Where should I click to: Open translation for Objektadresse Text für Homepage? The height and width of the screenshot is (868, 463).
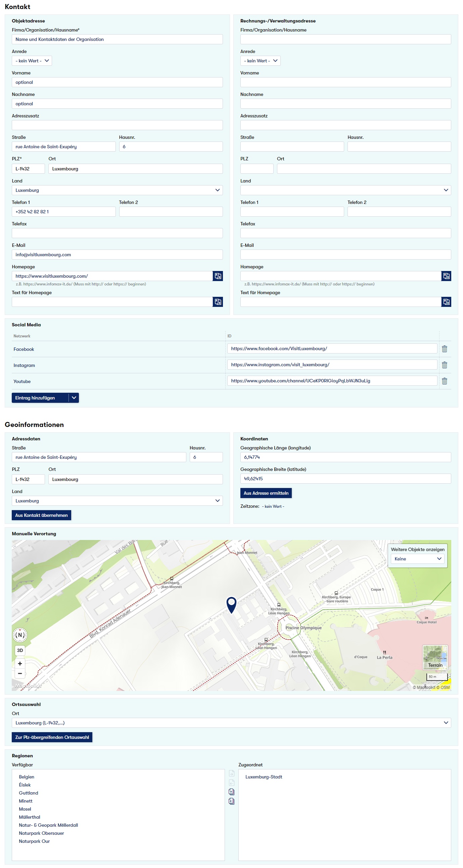coord(218,302)
